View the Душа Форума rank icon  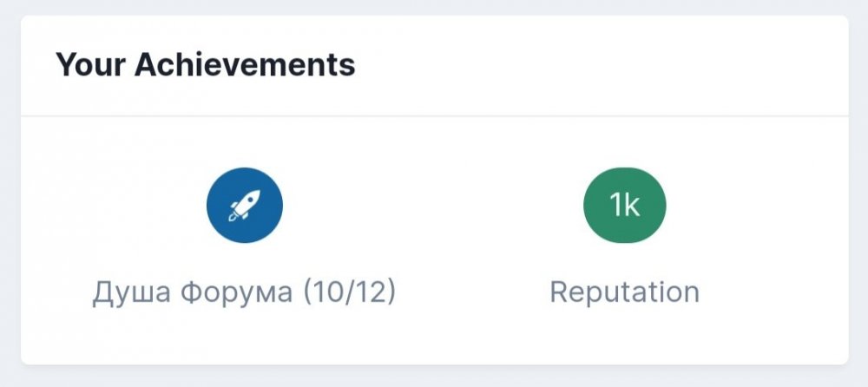tap(244, 206)
